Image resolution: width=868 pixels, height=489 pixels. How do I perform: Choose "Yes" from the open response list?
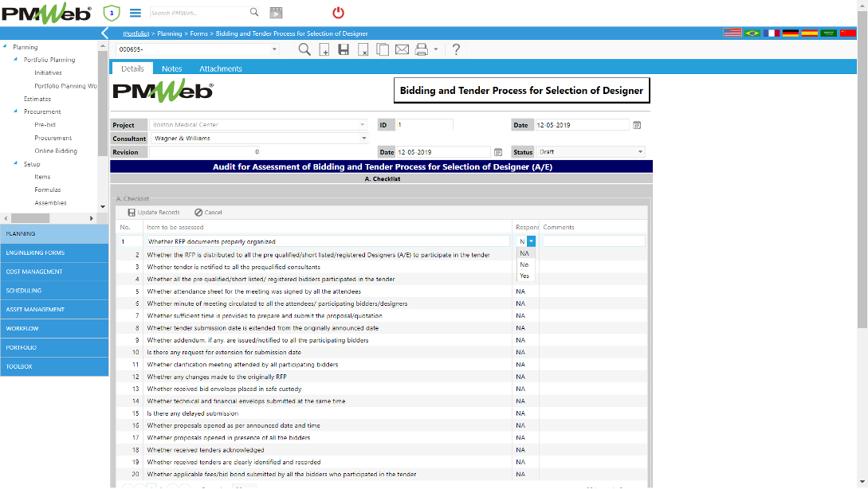524,276
